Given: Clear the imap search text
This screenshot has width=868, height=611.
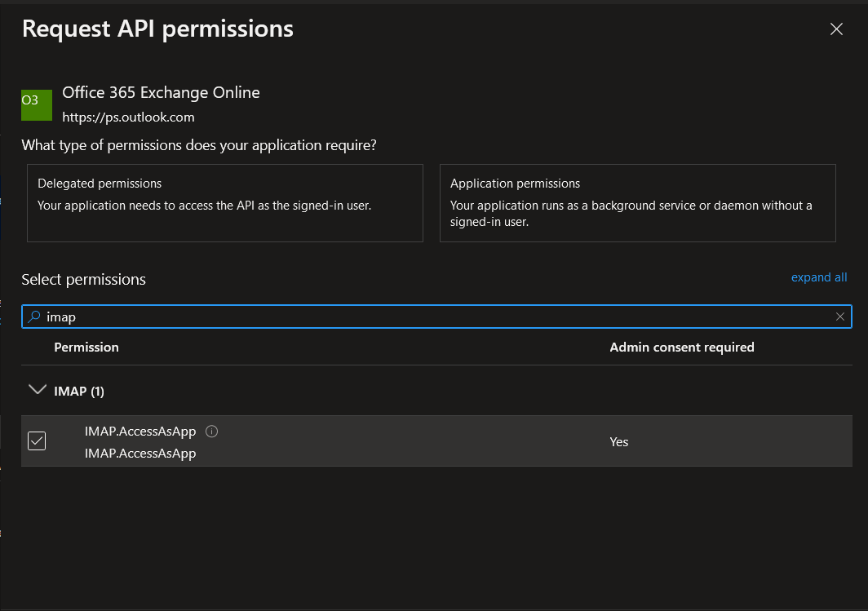Looking at the screenshot, I should (x=839, y=317).
